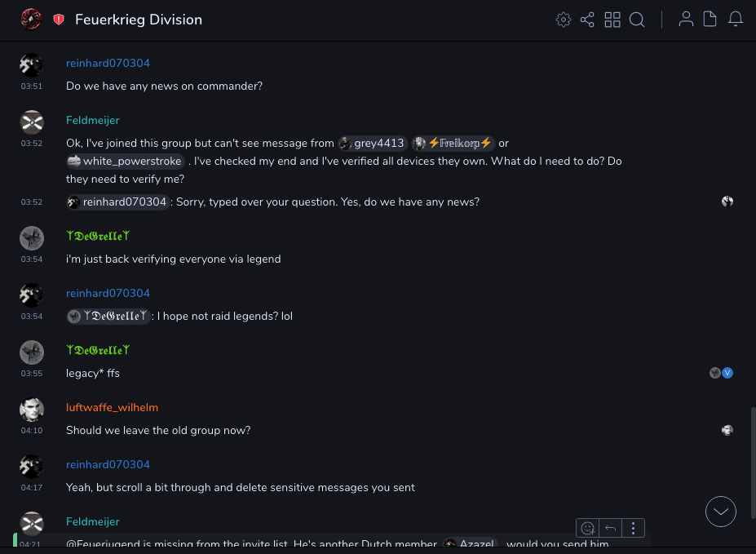Viewport: 756px width, 554px height.
Task: Click the share room icon
Action: point(587,20)
